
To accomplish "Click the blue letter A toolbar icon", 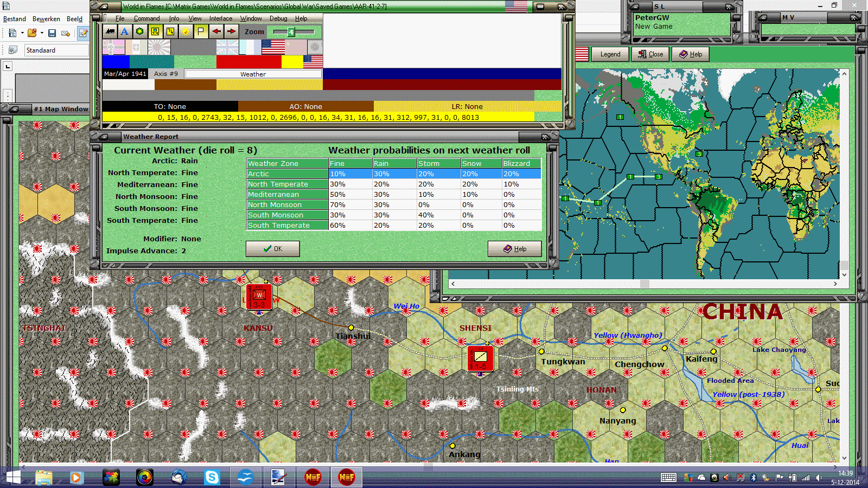I will [x=125, y=31].
